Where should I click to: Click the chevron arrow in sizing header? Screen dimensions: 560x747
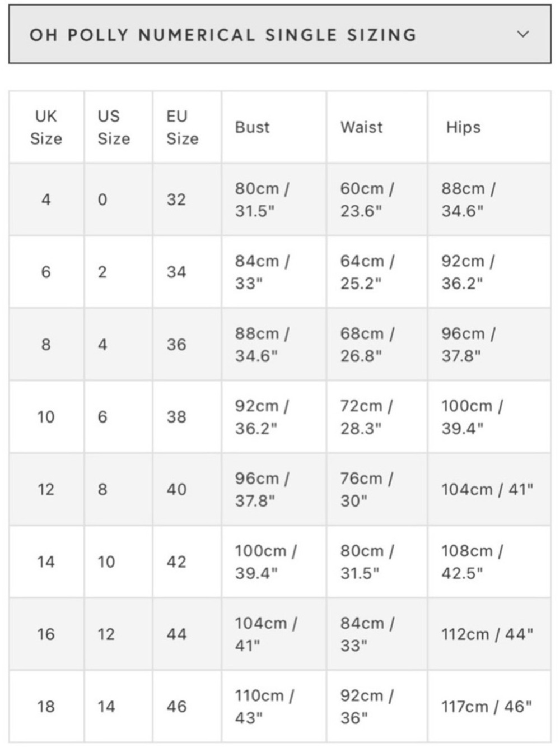(x=522, y=34)
